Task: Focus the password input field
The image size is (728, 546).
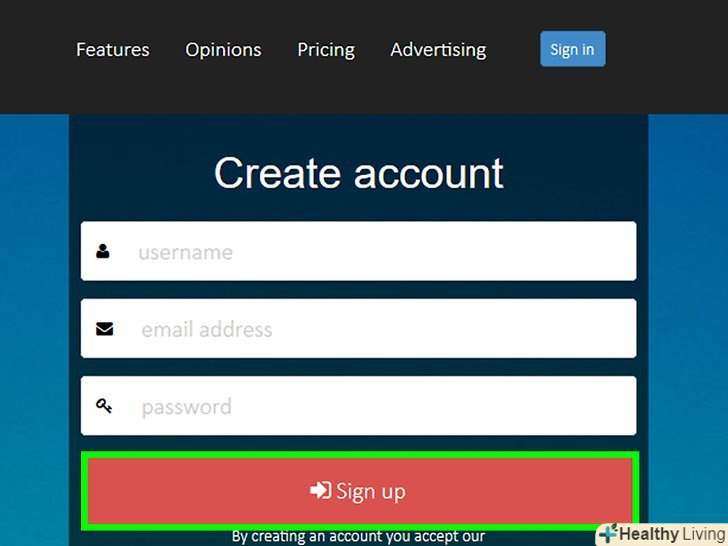Action: [358, 406]
